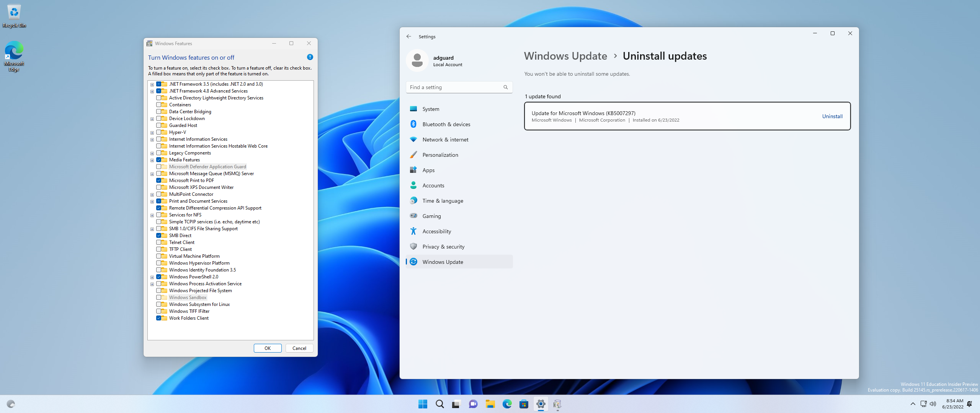Viewport: 980px width, 413px height.
Task: Expand the Internet Information Services node
Action: tap(152, 139)
